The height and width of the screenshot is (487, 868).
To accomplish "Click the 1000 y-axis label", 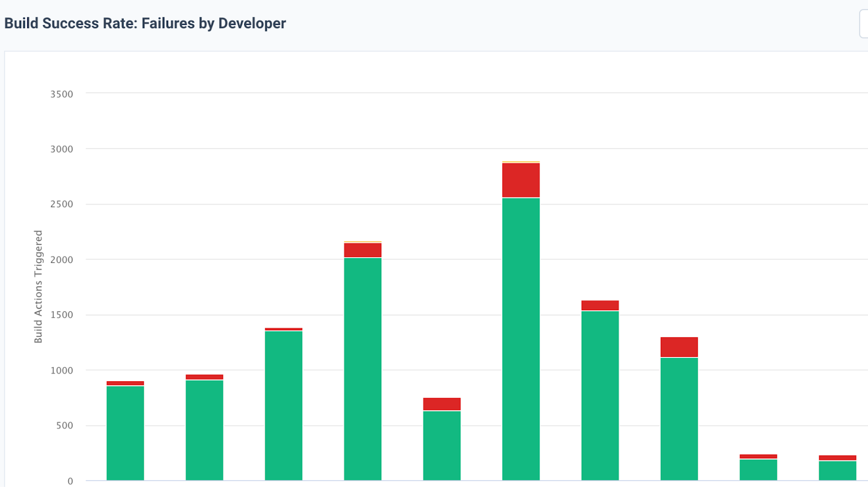I will pyautogui.click(x=62, y=370).
